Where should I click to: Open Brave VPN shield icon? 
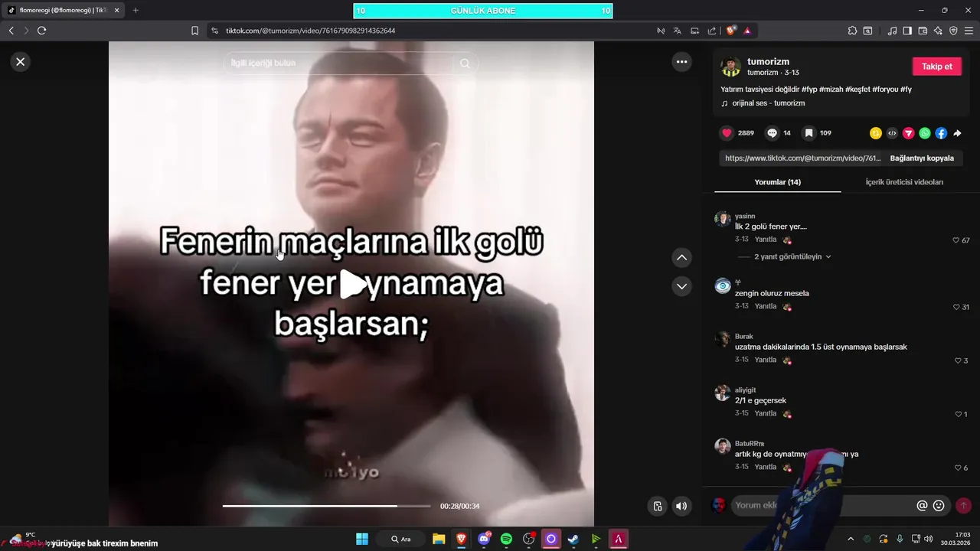tap(953, 31)
